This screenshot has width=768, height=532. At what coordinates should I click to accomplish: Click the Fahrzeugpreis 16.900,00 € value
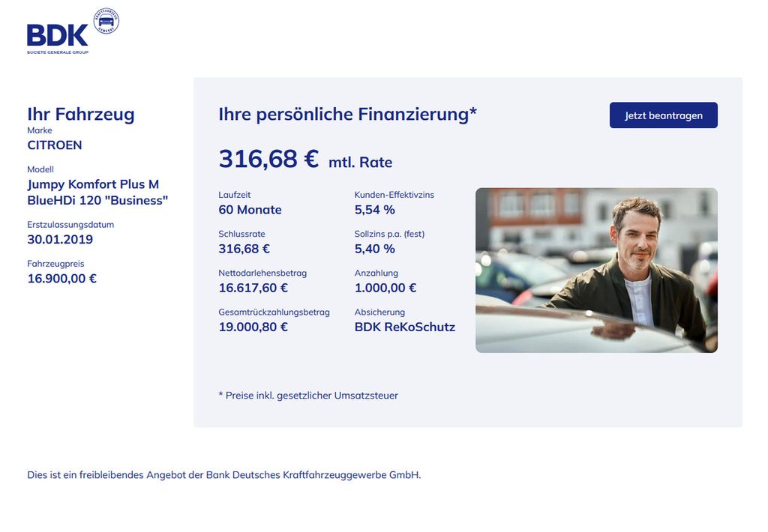(61, 279)
